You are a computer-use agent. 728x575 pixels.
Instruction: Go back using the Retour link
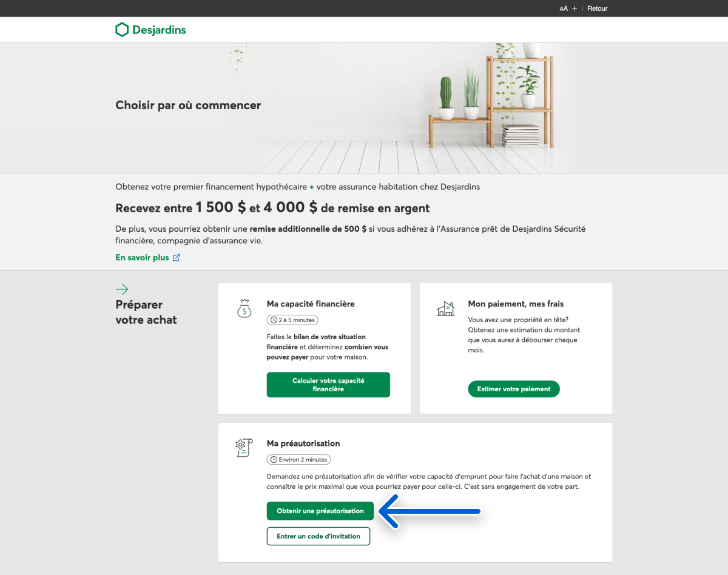[x=597, y=8]
